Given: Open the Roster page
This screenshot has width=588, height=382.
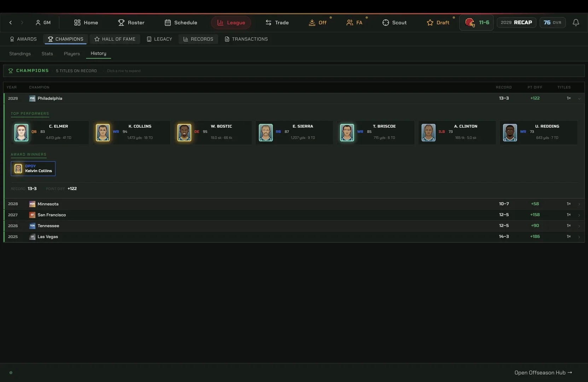Looking at the screenshot, I should (131, 23).
